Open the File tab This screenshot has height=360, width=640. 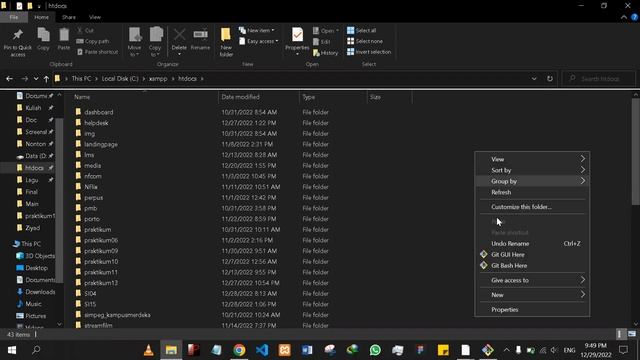coord(14,17)
